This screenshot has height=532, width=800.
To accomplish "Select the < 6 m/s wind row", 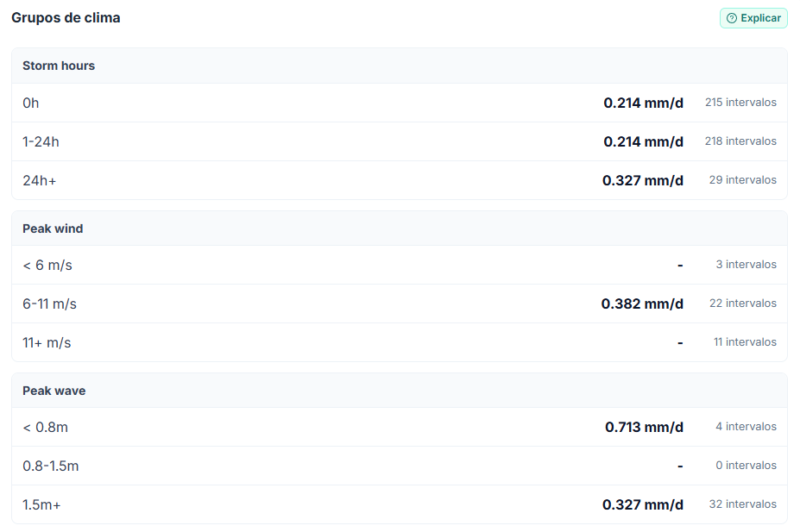I will [x=400, y=265].
